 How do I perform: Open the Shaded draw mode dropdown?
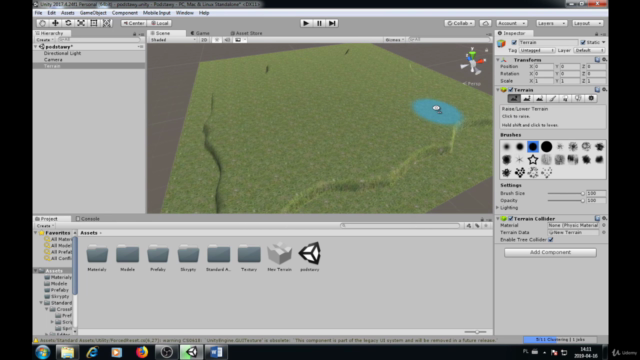click(173, 40)
